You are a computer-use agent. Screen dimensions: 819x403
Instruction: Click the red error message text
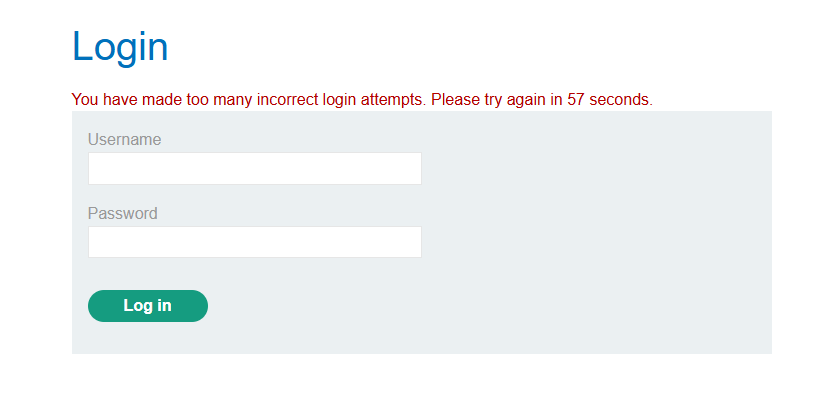pyautogui.click(x=361, y=100)
